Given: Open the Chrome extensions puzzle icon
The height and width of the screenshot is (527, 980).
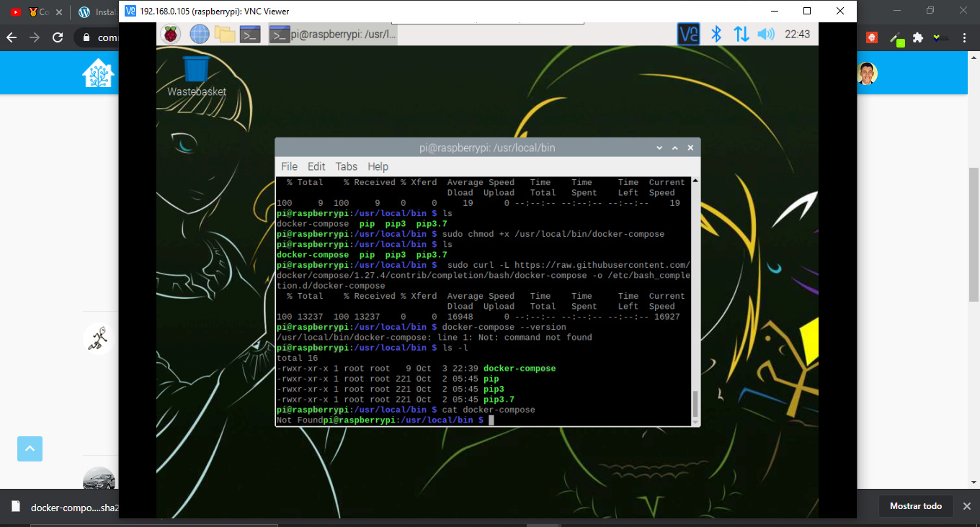Looking at the screenshot, I should 917,37.
